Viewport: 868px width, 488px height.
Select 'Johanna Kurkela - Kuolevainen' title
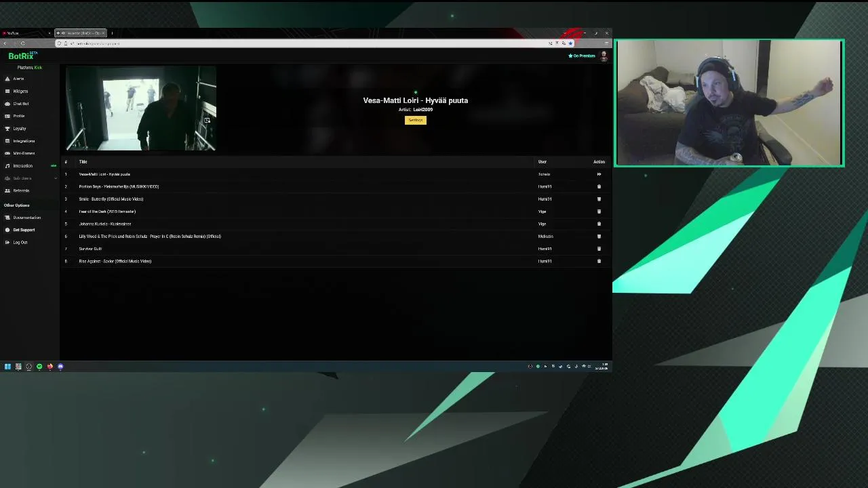coord(105,224)
